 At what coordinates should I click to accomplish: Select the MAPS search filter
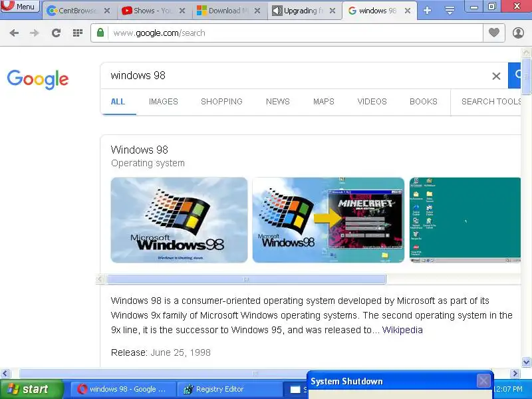pyautogui.click(x=324, y=102)
